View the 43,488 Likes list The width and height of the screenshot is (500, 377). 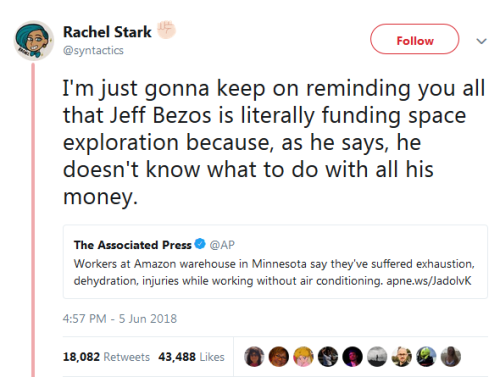point(191,357)
